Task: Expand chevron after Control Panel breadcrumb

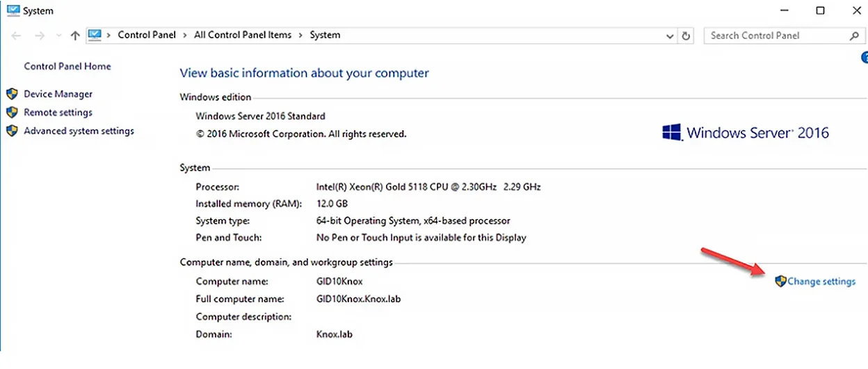Action: [185, 35]
